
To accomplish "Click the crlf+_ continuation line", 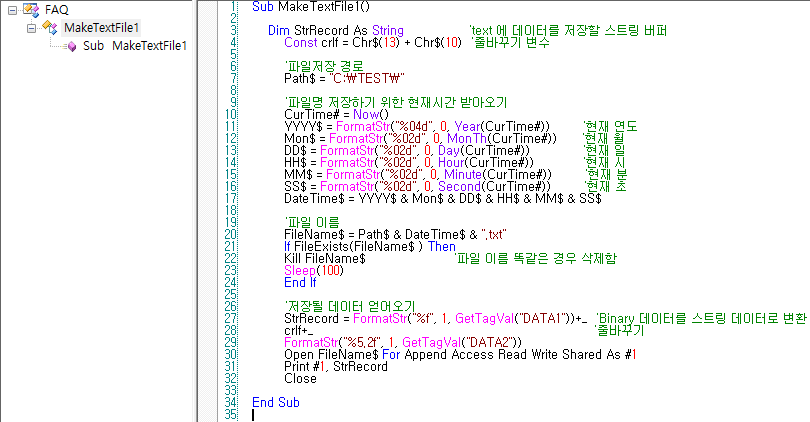I will 299,331.
